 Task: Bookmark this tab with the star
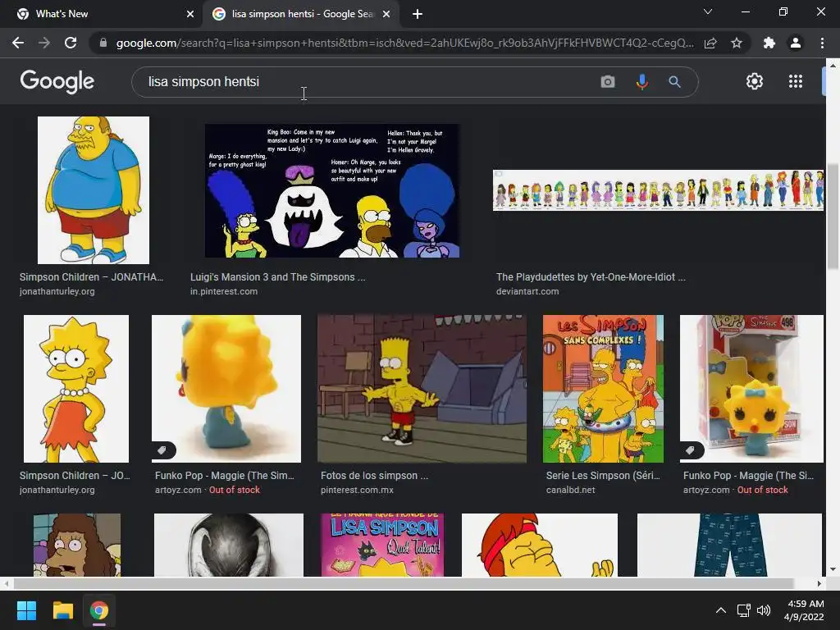pos(737,43)
